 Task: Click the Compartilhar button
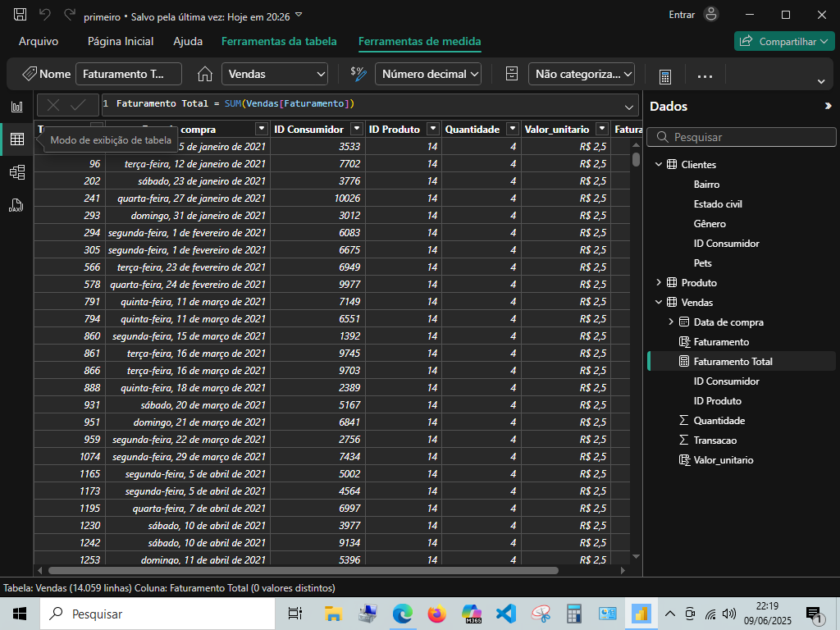784,41
